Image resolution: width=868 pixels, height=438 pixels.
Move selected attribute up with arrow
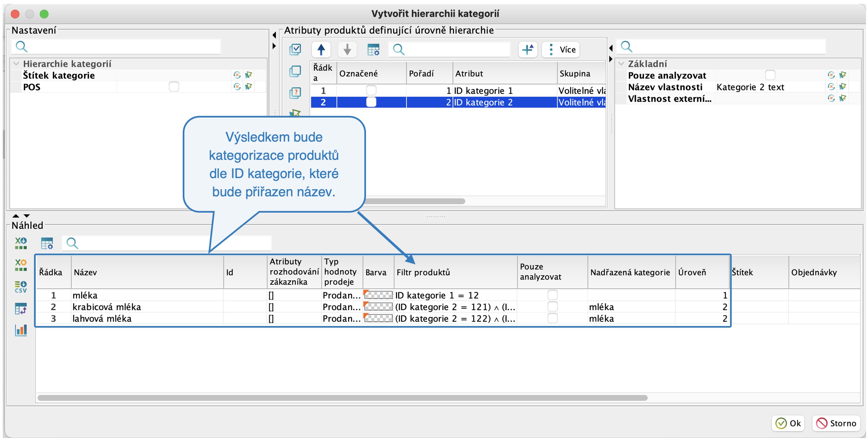point(321,49)
